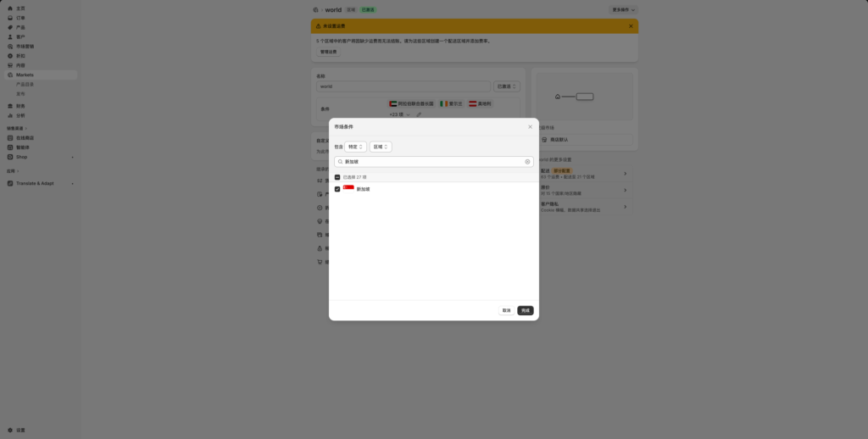Click the 阿拉伯联合酋长国 country tag
Viewport: 868px width, 439px height.
[412, 103]
